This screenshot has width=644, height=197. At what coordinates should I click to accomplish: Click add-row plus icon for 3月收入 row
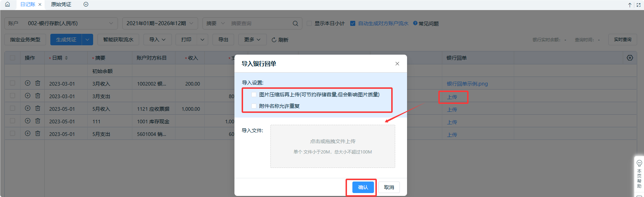tap(28, 83)
